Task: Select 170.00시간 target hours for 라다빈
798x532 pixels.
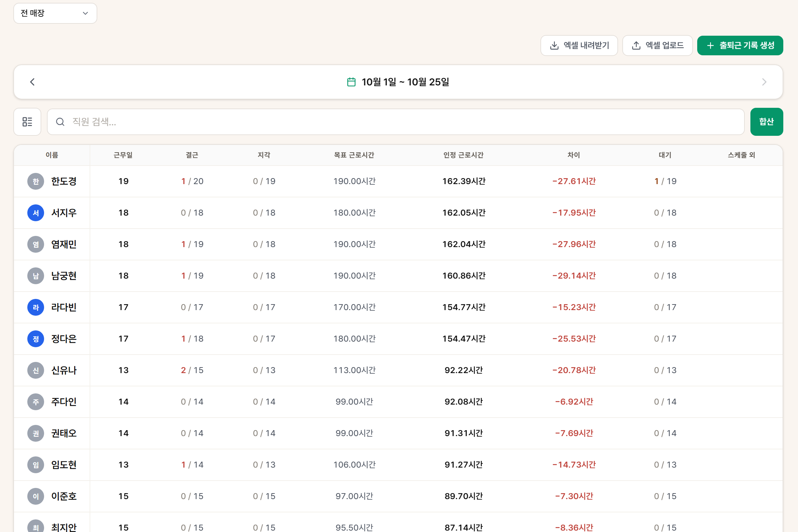Action: click(x=354, y=307)
